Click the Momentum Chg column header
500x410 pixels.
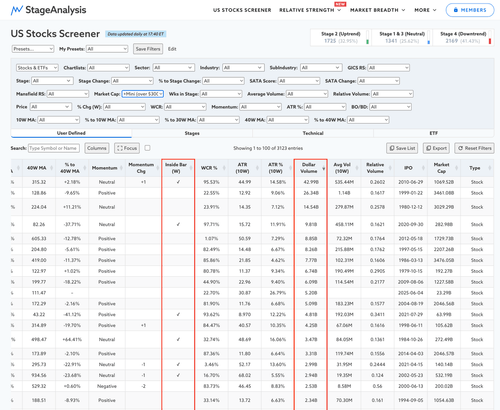(x=141, y=168)
